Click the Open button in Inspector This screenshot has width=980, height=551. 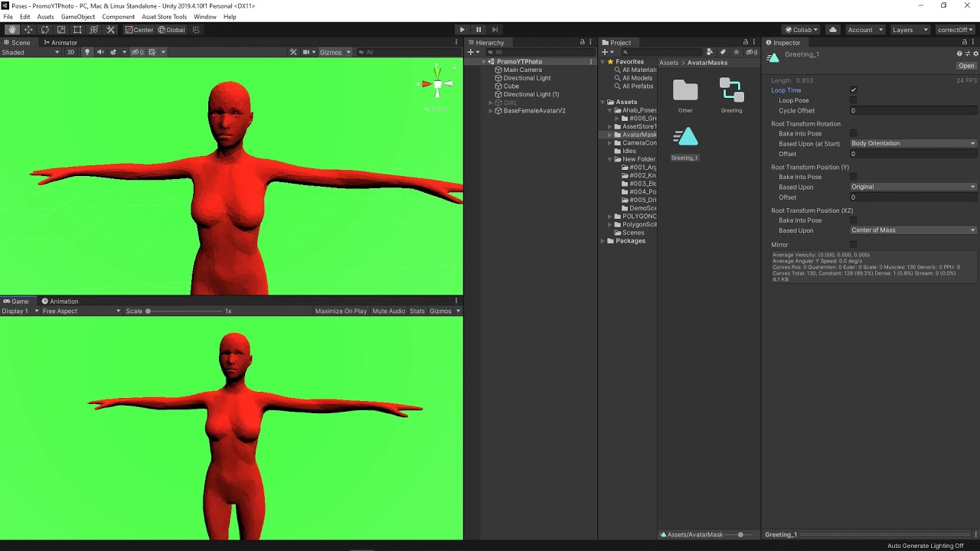pos(966,66)
